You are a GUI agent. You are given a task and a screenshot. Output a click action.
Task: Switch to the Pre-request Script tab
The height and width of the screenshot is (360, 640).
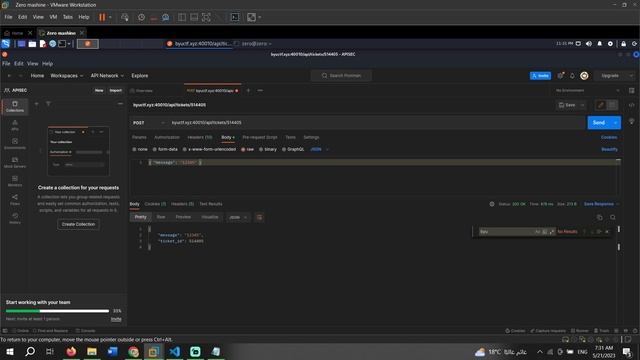[x=260, y=137]
